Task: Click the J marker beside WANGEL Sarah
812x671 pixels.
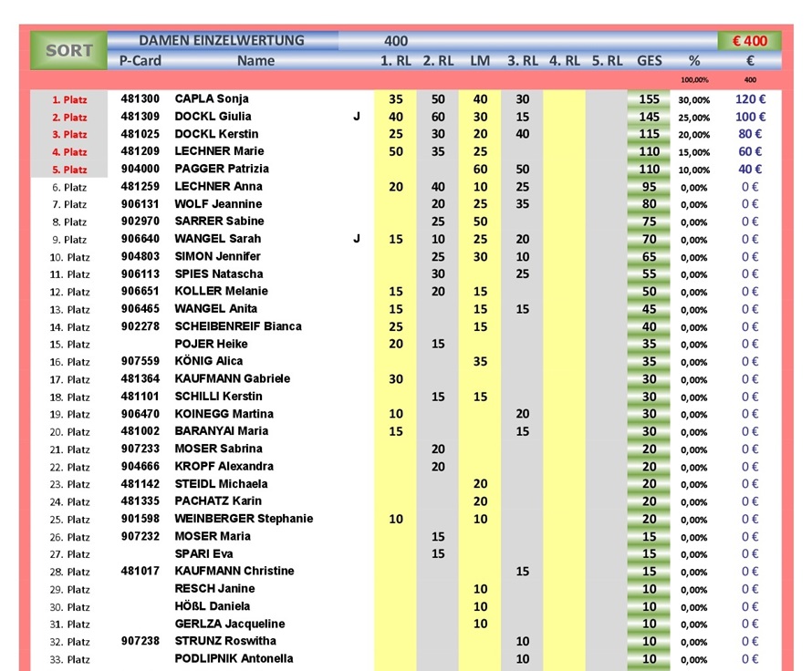Action: coord(357,239)
